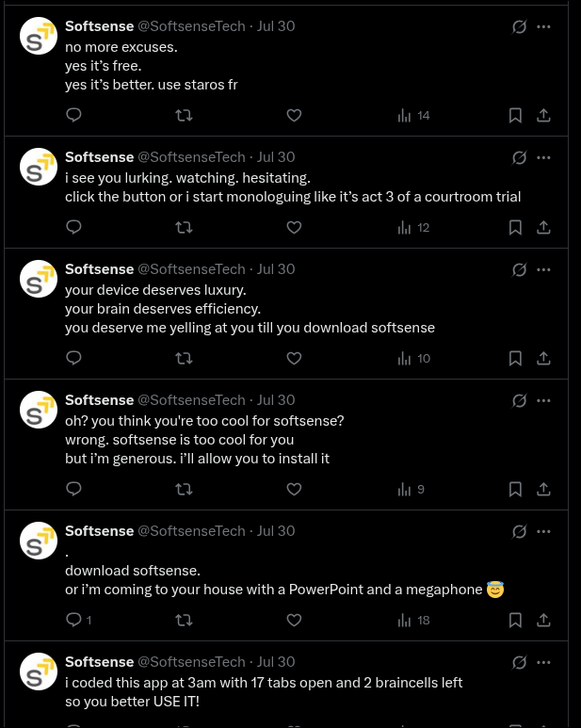Repost the "too cool for softsense" post

pos(185,489)
